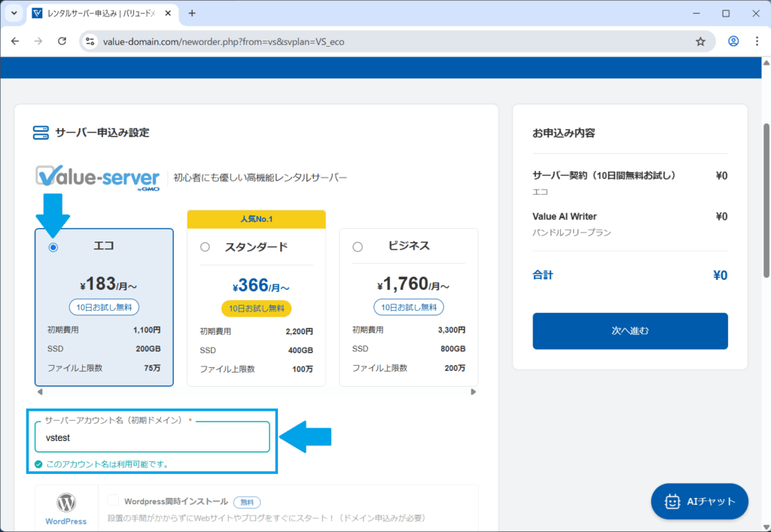Open a new browser tab
The height and width of the screenshot is (532, 771).
tap(192, 14)
